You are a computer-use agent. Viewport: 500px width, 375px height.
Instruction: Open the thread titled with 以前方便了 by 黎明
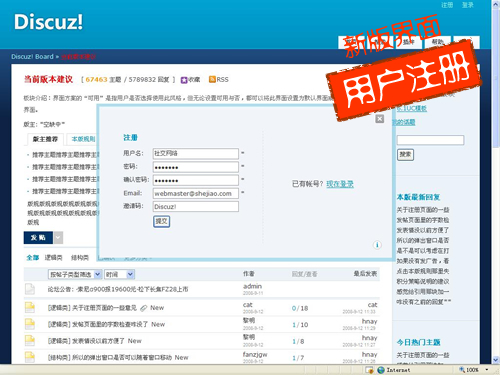click(98, 341)
